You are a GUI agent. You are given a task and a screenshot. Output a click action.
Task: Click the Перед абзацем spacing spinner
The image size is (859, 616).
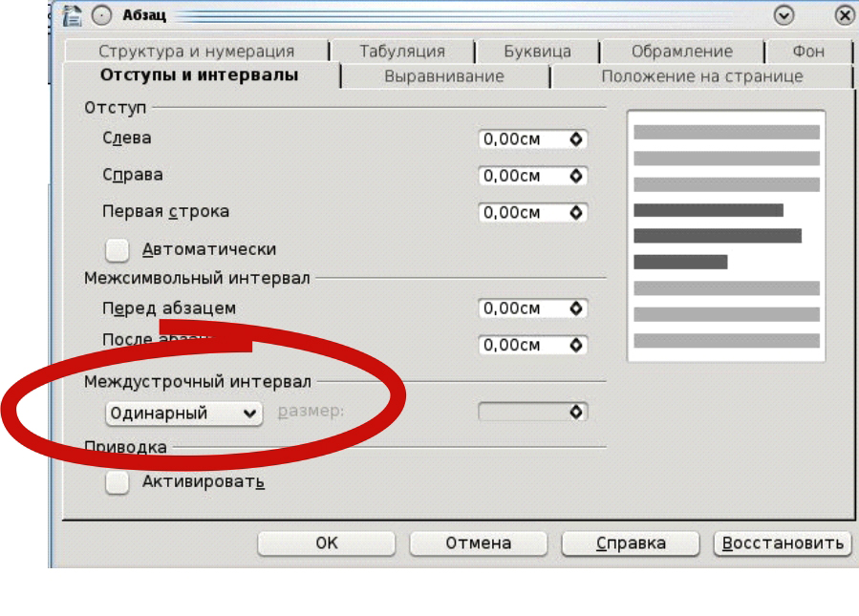575,308
